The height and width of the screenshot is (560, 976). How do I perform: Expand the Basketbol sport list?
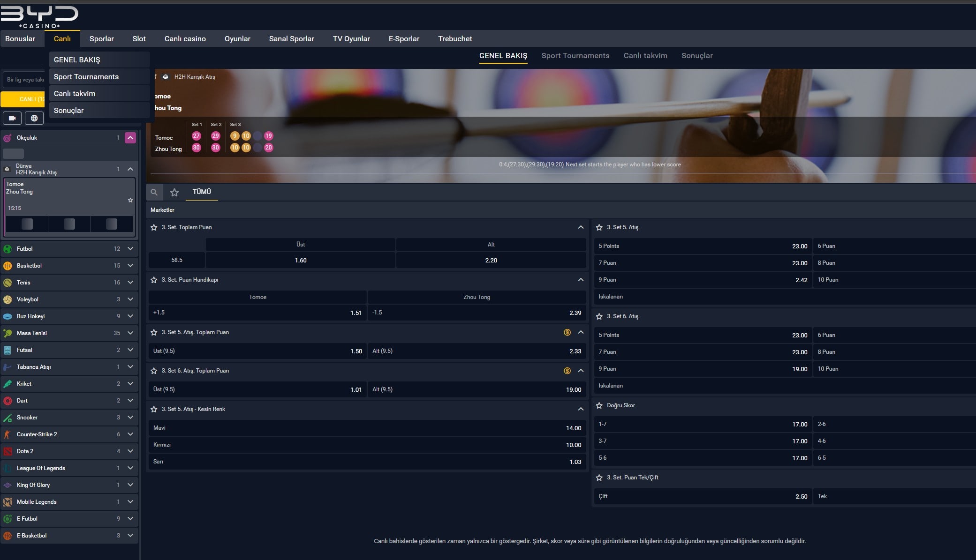tap(130, 266)
